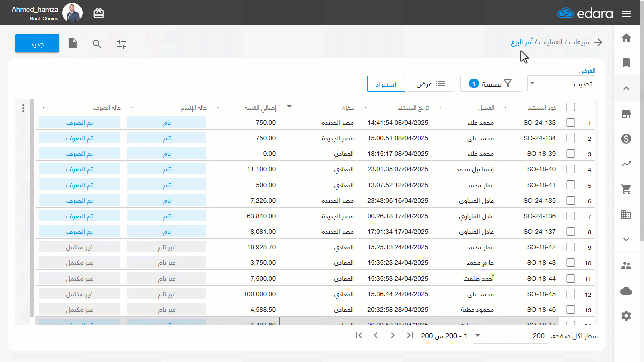
Task: Click the عرض view button
Action: (431, 84)
